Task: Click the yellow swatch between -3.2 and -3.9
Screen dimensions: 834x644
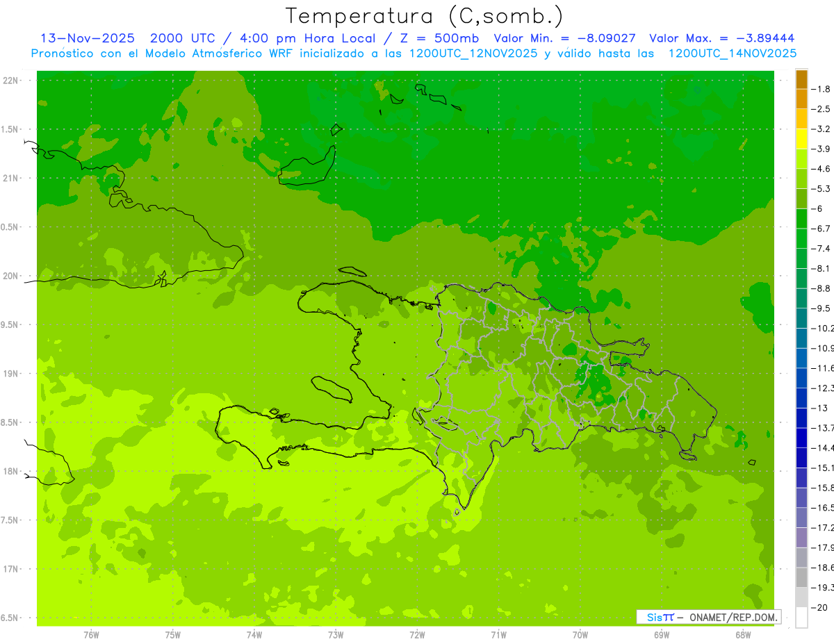Action: [801, 139]
